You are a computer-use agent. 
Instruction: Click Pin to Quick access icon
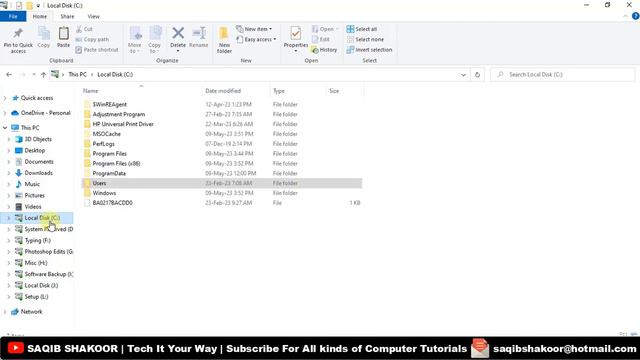click(x=18, y=33)
